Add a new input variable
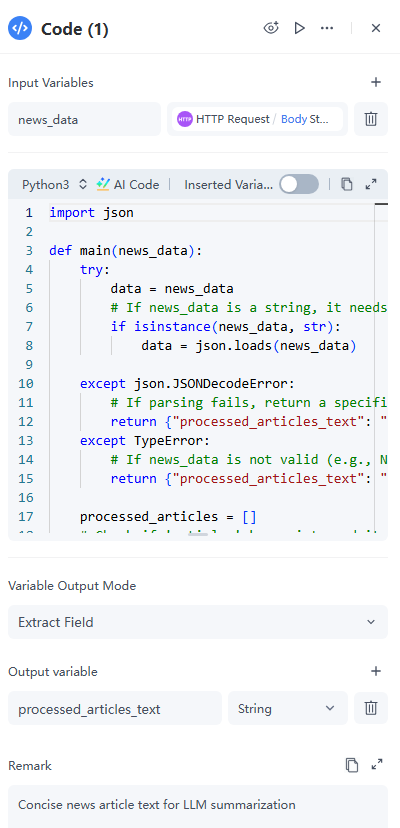 point(376,82)
